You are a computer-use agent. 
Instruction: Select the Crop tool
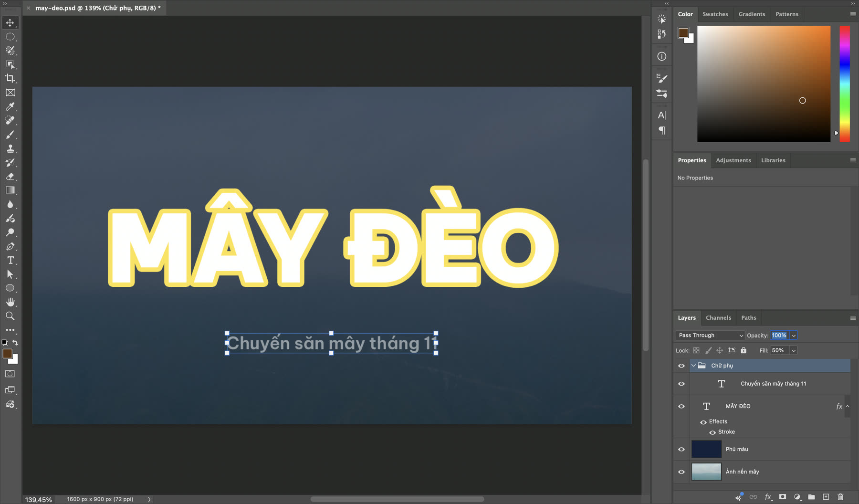(10, 78)
